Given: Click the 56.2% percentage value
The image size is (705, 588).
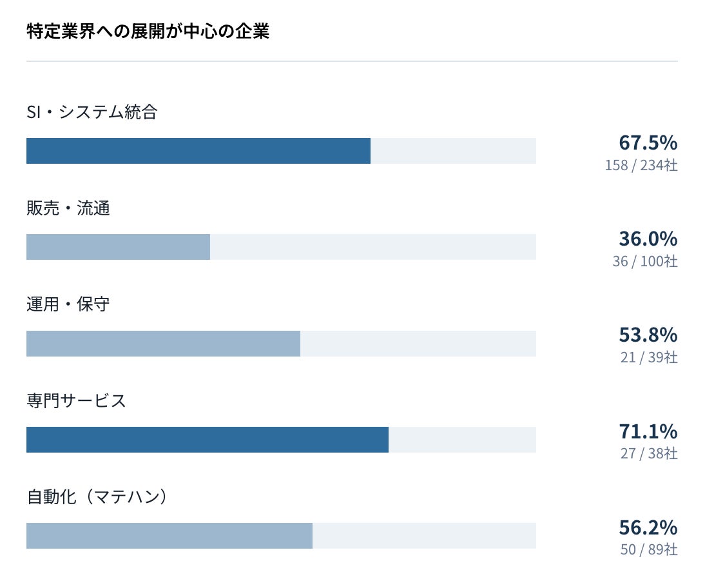Looking at the screenshot, I should coord(648,527).
